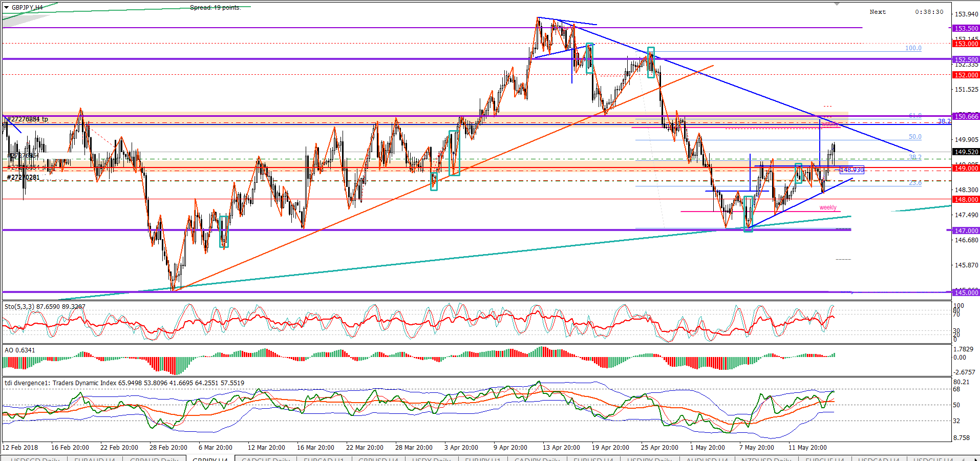Viewport: 980px width, 461px height.
Task: Click the '0:38:30' countdown text
Action: (929, 12)
